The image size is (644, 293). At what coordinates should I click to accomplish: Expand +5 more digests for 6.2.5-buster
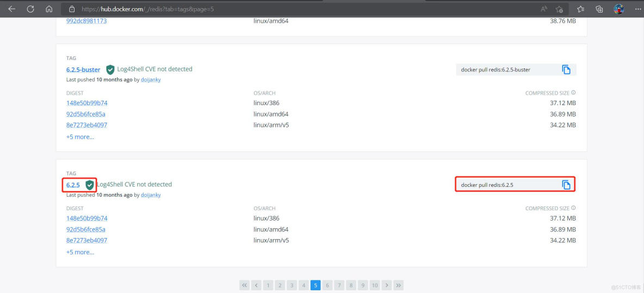click(x=80, y=137)
